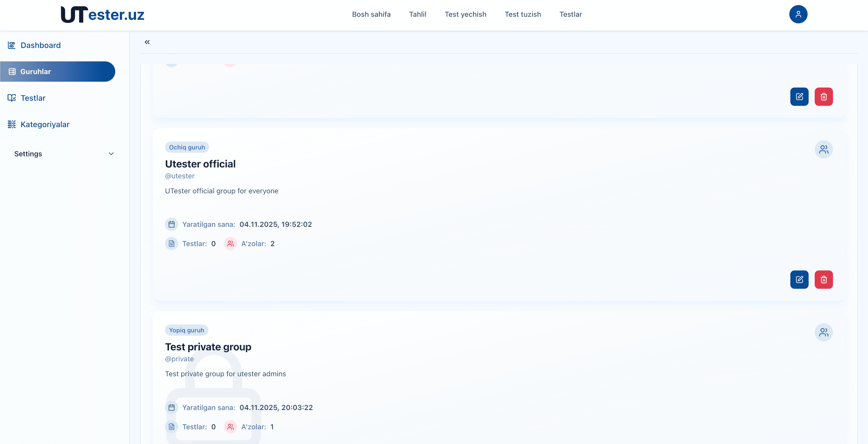The image size is (868, 444).
Task: Open Test yechish in top navigation
Action: 465,14
